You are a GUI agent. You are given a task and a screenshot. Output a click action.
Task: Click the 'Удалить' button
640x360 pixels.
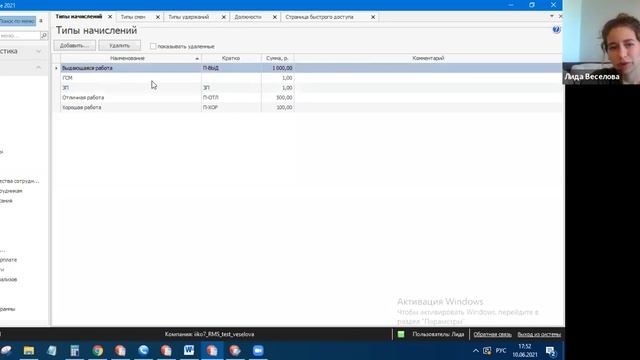pyautogui.click(x=119, y=46)
